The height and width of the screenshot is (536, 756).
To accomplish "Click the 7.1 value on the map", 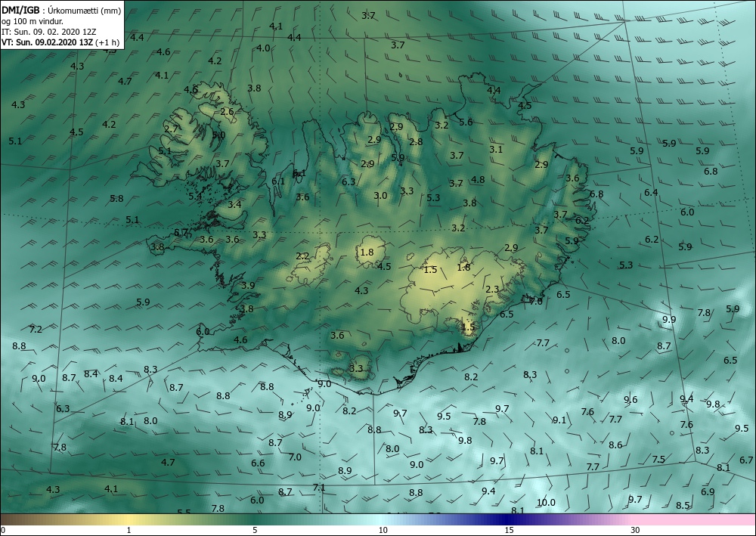I will coord(319,488).
